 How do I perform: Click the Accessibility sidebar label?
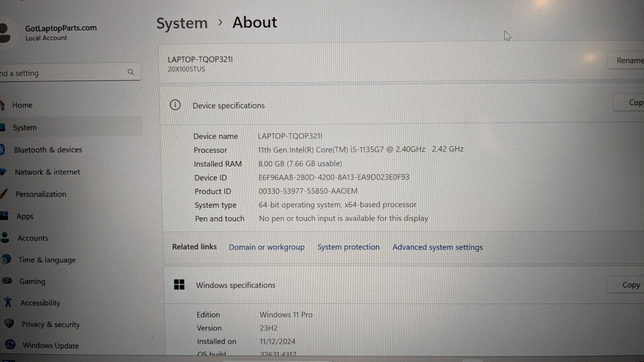tap(40, 303)
